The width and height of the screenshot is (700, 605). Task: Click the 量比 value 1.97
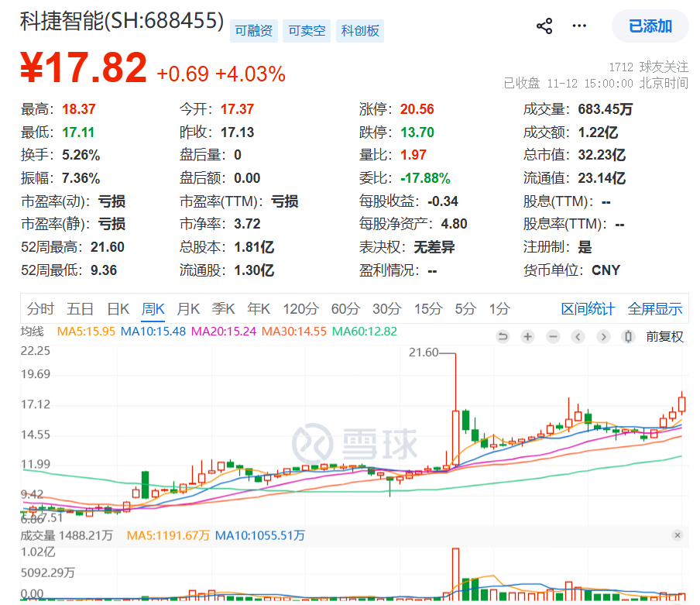413,154
